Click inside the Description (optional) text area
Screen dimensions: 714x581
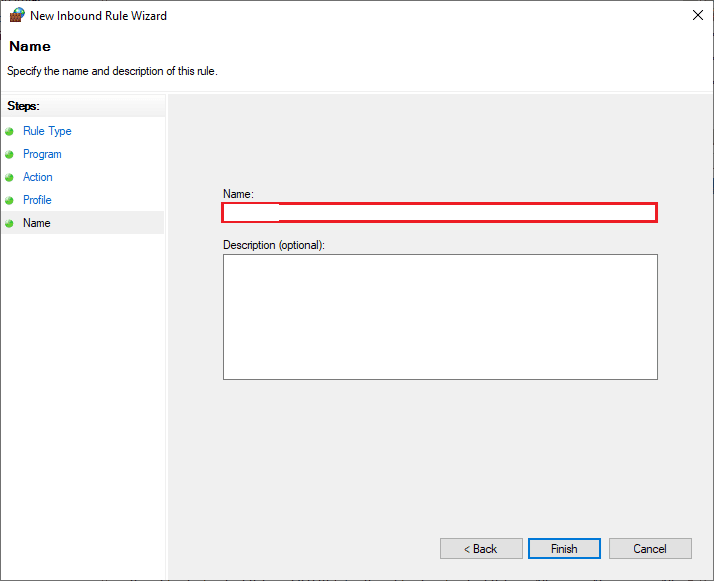click(440, 317)
